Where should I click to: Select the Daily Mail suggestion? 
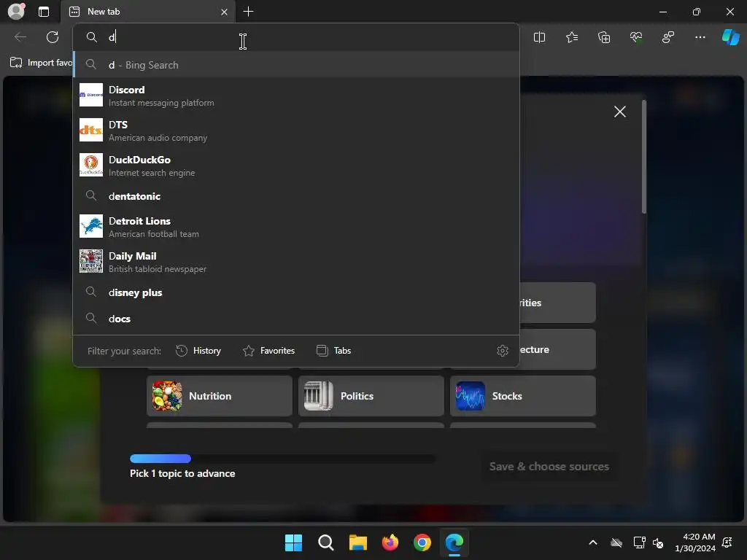click(296, 262)
